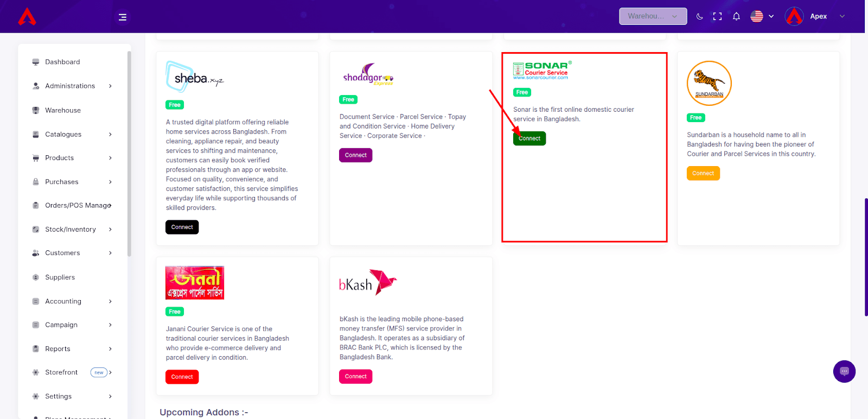
Task: Expand the Purchases submenu chevron
Action: coord(110,182)
